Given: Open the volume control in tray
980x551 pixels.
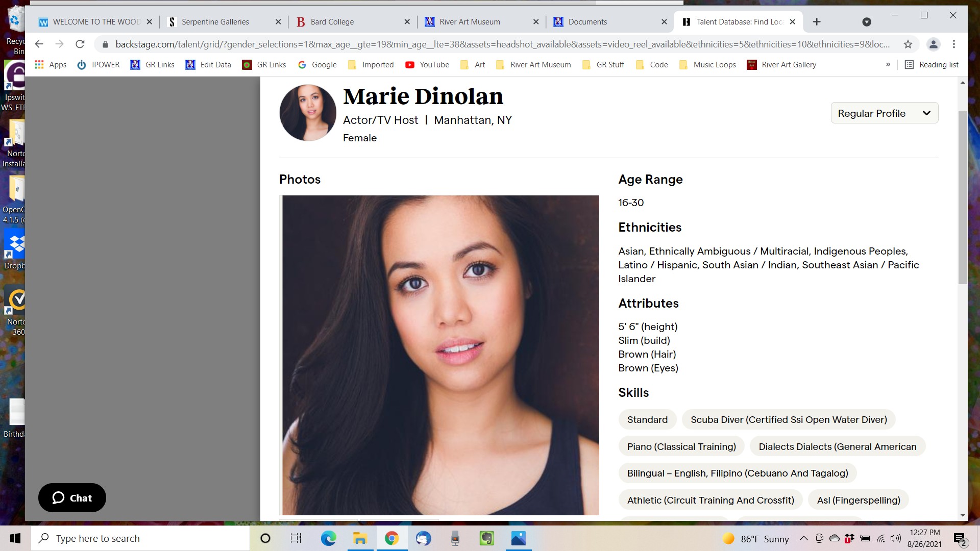Looking at the screenshot, I should coord(896,538).
